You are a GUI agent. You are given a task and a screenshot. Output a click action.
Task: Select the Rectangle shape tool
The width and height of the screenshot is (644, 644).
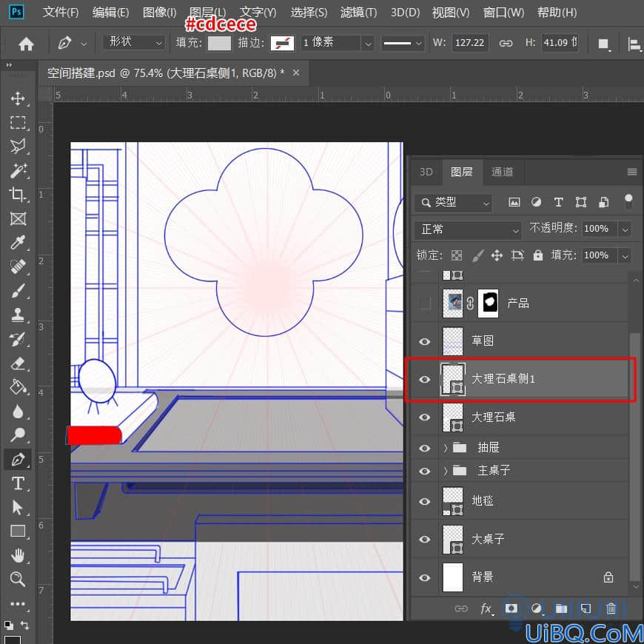point(18,531)
